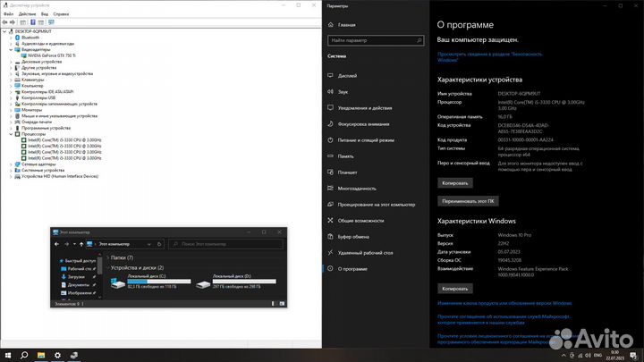The height and width of the screenshot is (362, 644).
Task: Open the volume speaker icon in system tray
Action: tap(588, 356)
